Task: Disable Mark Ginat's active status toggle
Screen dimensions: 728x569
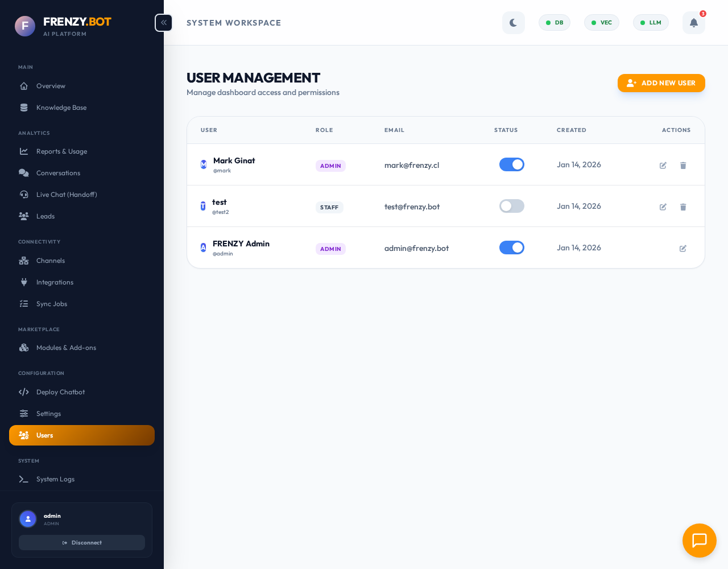Action: 511,164
